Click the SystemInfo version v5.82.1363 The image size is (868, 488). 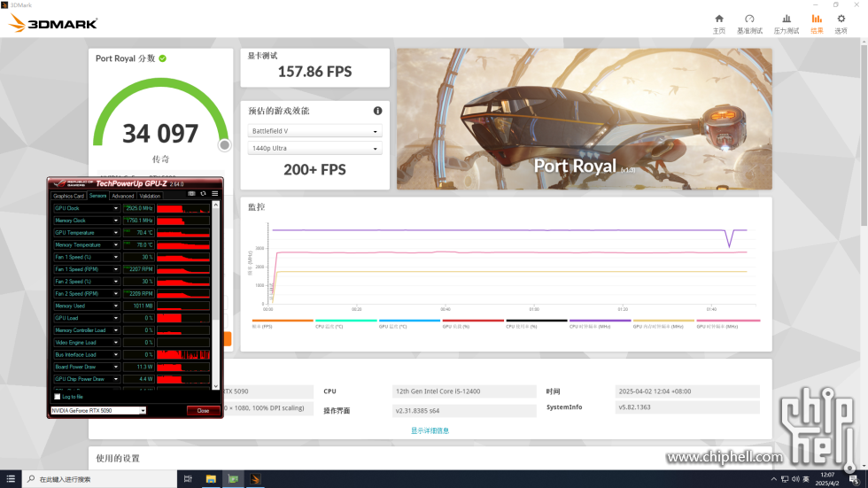coord(687,407)
